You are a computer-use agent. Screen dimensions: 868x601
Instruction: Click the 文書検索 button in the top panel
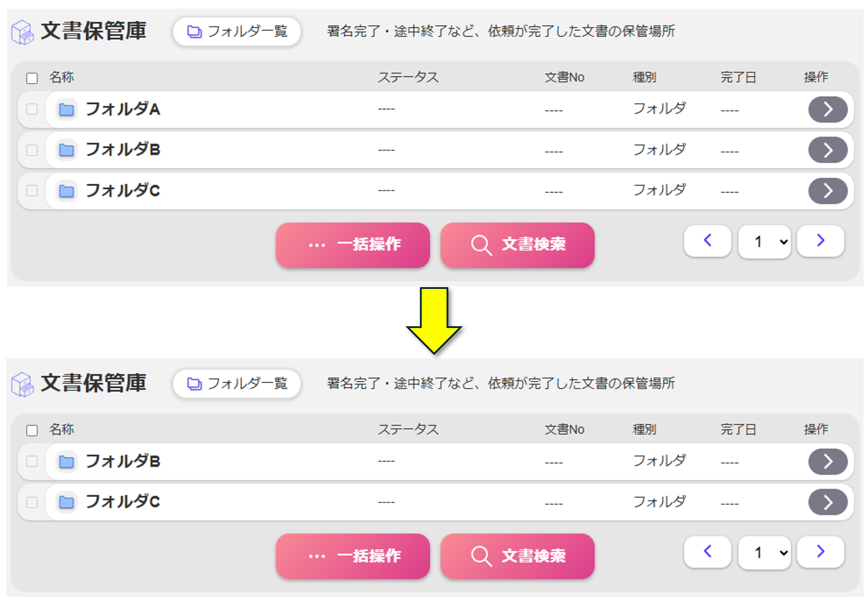pyautogui.click(x=517, y=245)
